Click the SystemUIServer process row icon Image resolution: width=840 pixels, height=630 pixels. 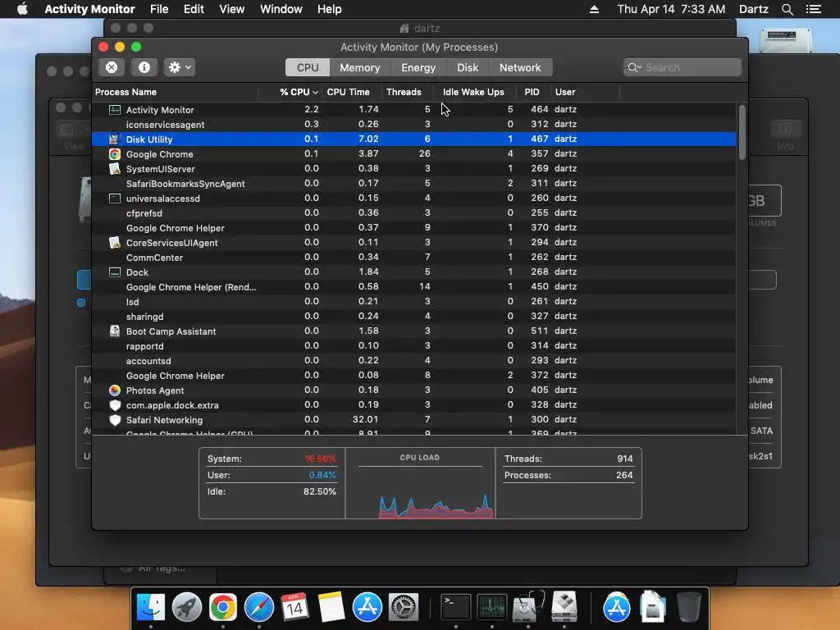pos(115,169)
